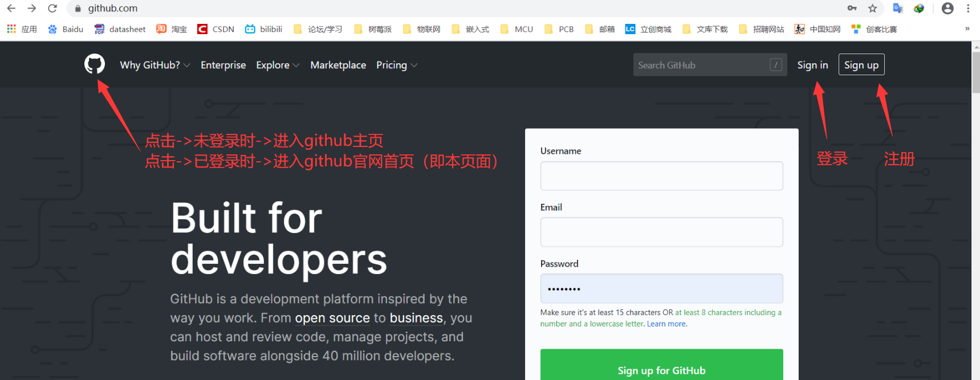The image size is (980, 380).
Task: Open the Chrome profile avatar
Action: point(948,8)
